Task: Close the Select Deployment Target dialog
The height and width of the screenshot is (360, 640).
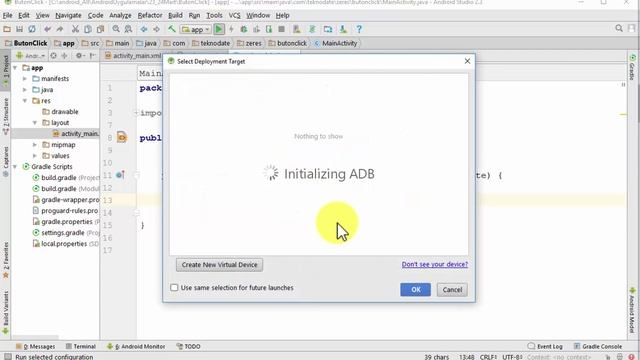Action: (x=467, y=61)
